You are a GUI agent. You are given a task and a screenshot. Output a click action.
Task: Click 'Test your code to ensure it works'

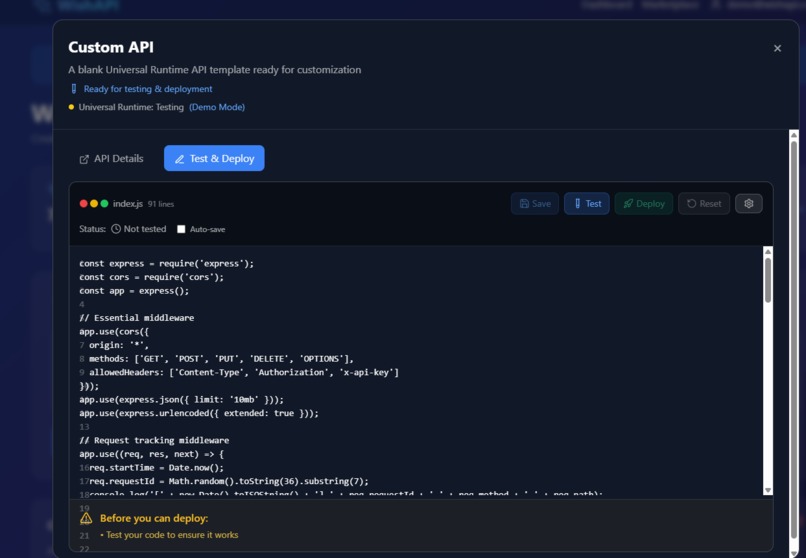(x=170, y=535)
